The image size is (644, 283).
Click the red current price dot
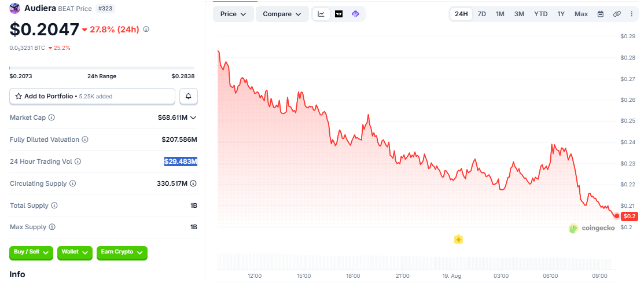click(x=616, y=216)
